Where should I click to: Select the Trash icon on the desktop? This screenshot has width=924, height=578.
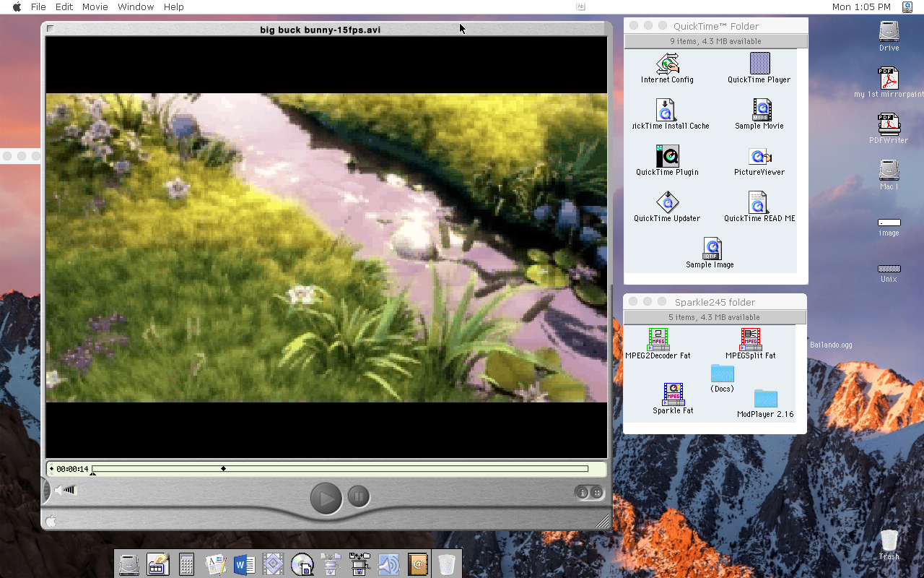[889, 540]
